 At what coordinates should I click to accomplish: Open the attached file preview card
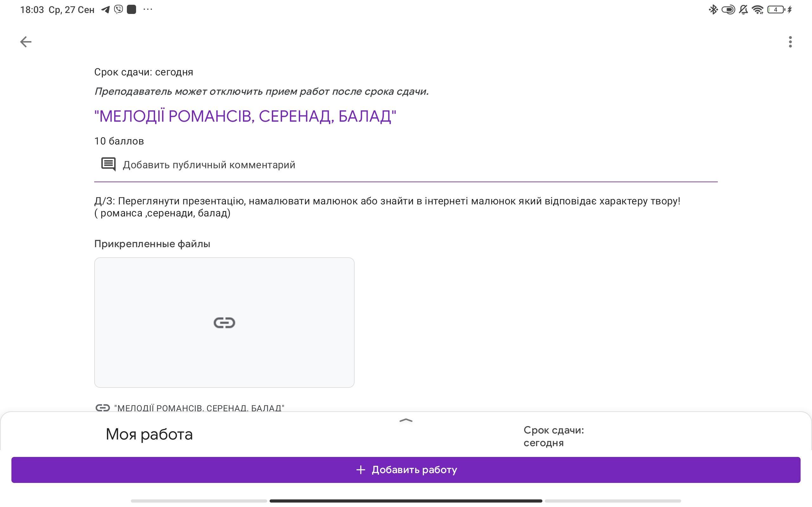[224, 323]
